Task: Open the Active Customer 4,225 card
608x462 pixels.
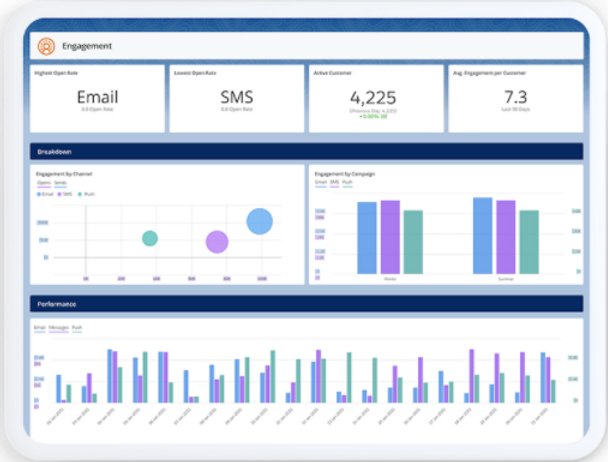Action: [x=375, y=98]
